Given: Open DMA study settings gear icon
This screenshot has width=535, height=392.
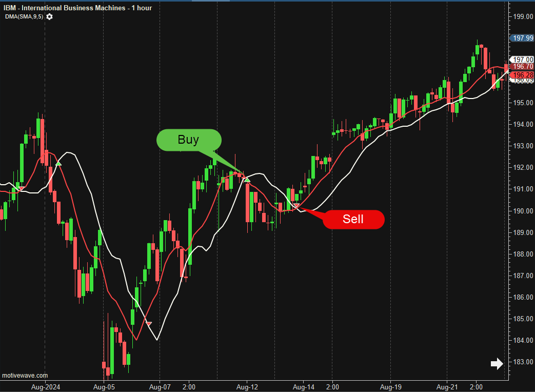Looking at the screenshot, I should tap(49, 17).
